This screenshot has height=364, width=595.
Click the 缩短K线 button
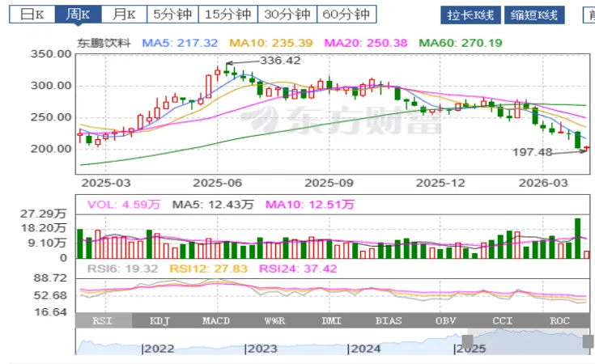tap(534, 15)
